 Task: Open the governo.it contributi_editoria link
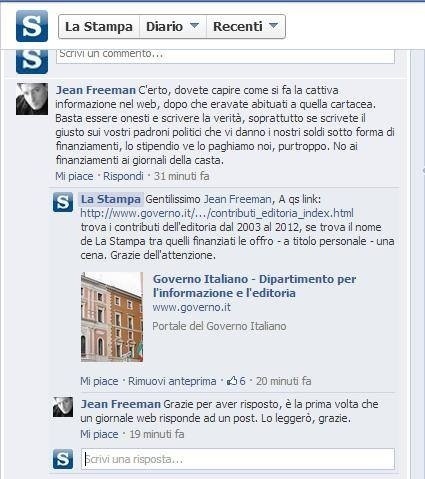[217, 213]
